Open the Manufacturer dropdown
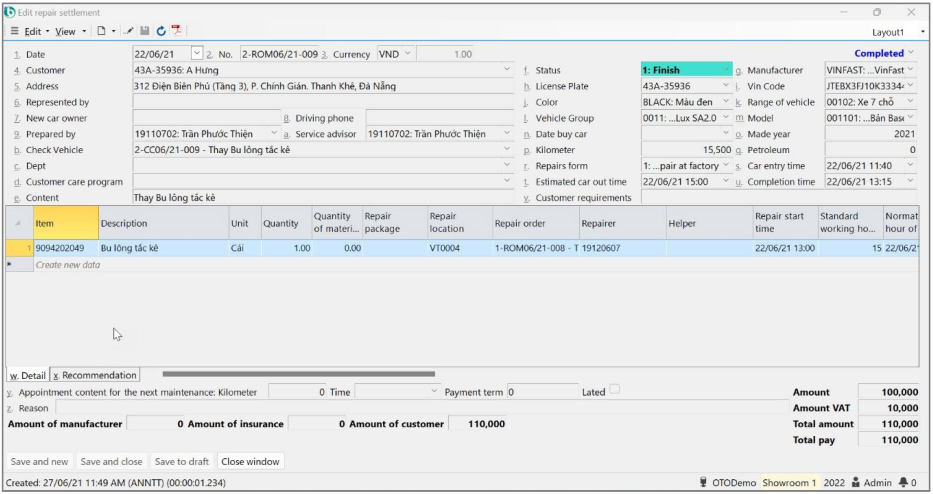The width and height of the screenshot is (933, 494). [x=910, y=70]
